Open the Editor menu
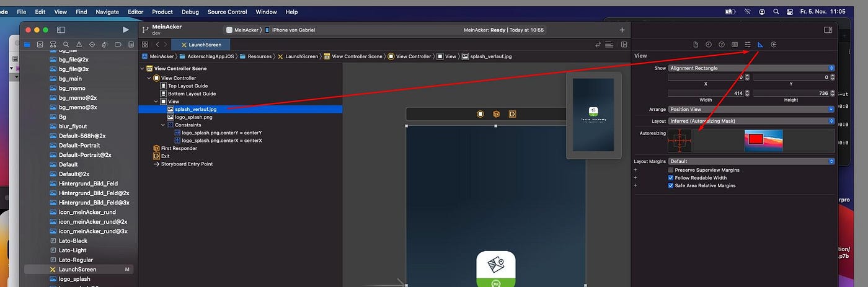 [x=135, y=12]
